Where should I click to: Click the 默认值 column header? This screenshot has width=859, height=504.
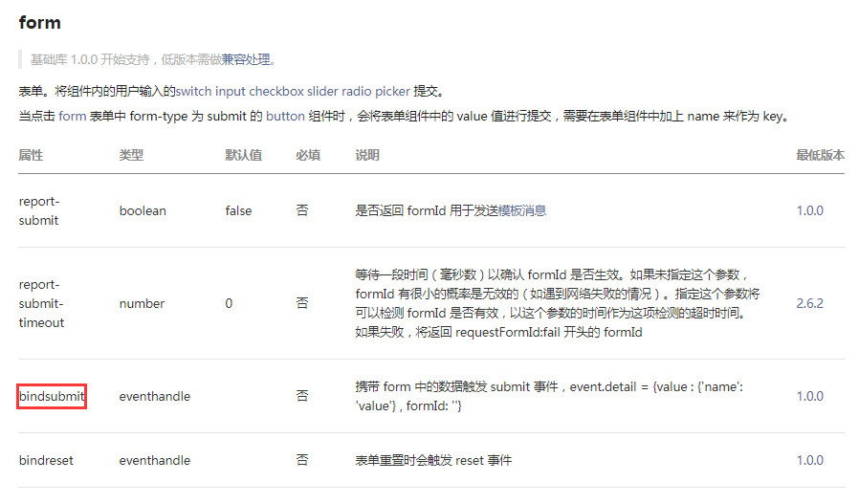244,155
